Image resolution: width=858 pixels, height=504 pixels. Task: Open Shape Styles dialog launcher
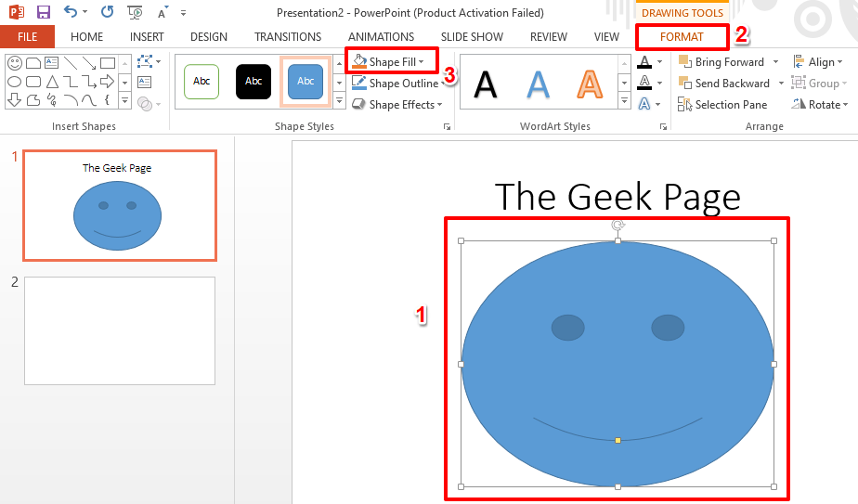(x=447, y=127)
